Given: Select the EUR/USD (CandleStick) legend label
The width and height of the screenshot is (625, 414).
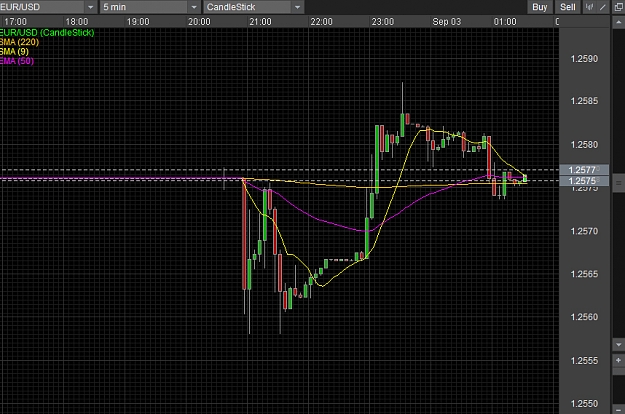Looking at the screenshot, I should pos(47,33).
